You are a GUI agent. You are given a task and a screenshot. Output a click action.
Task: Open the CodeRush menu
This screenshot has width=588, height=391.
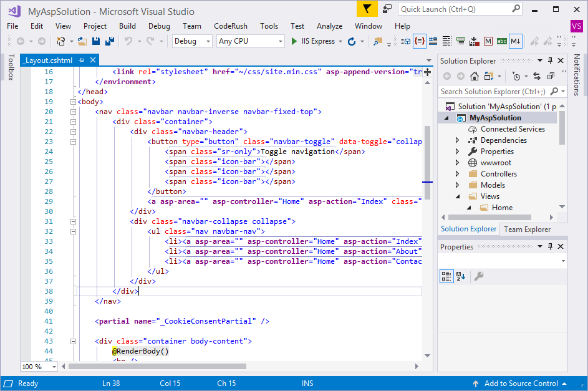[x=228, y=26]
